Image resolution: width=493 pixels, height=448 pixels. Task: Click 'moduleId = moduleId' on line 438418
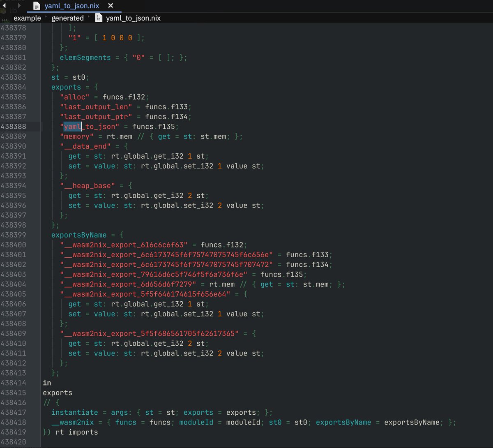[x=220, y=423]
